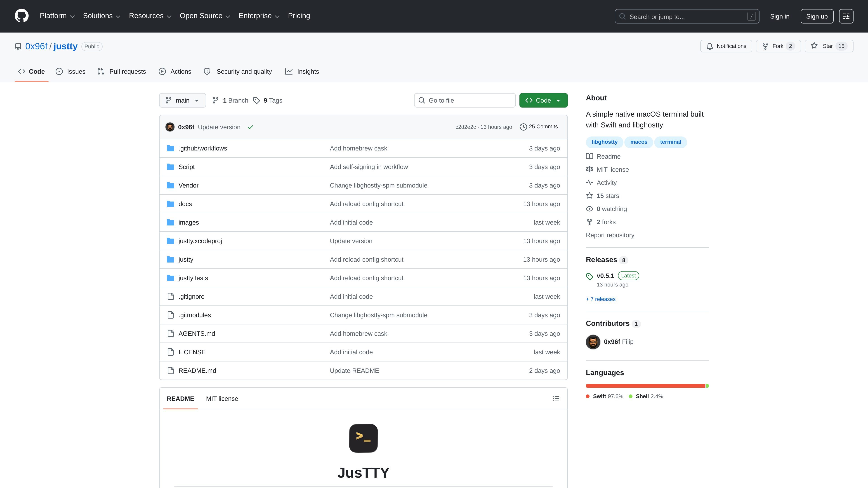
Task: Click the tag icon next to 9 Tags
Action: pyautogui.click(x=256, y=100)
